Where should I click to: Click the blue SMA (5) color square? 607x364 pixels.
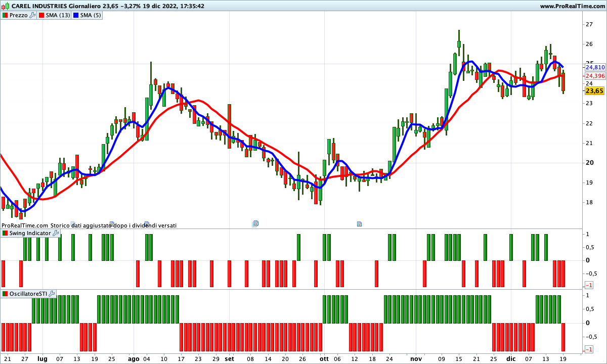click(x=76, y=15)
